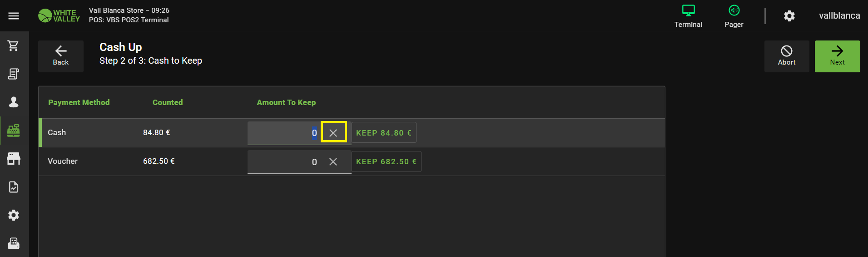
Task: Open the store sidebar icon
Action: [x=14, y=159]
